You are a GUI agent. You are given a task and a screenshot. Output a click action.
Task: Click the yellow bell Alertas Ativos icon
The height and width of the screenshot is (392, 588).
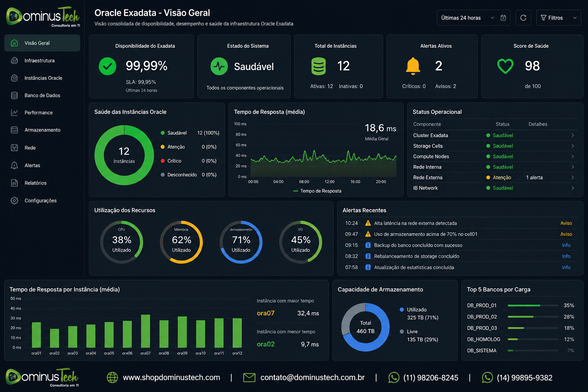(x=413, y=66)
